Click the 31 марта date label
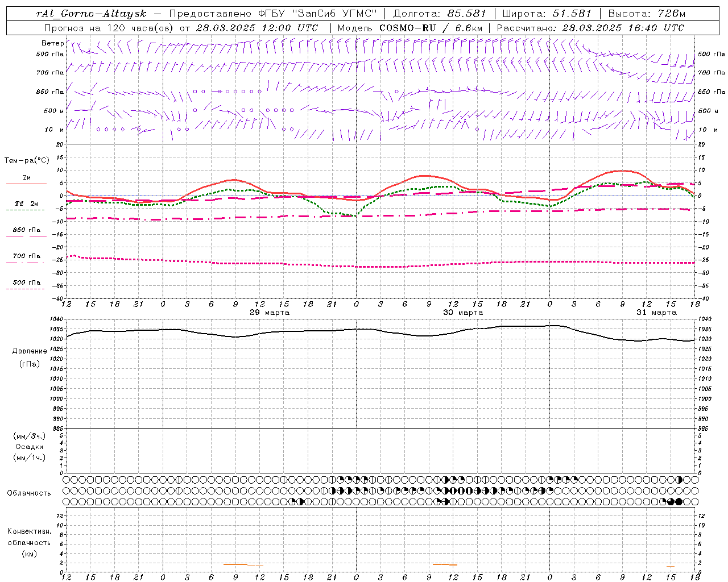The height and width of the screenshot is (582, 728). (656, 313)
